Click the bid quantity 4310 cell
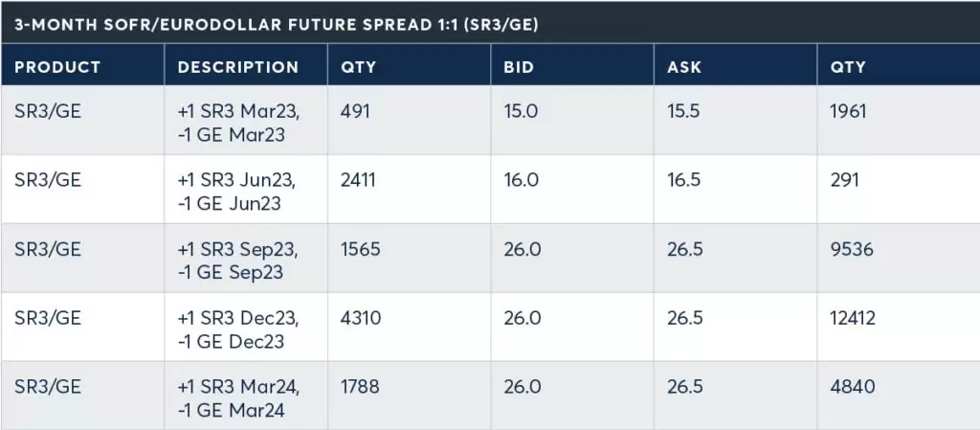The image size is (980, 430). click(360, 318)
